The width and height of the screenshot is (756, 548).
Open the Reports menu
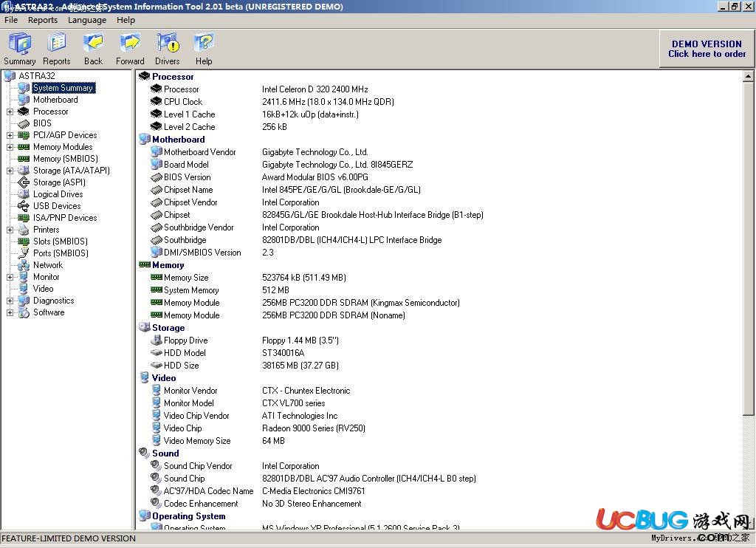click(42, 20)
